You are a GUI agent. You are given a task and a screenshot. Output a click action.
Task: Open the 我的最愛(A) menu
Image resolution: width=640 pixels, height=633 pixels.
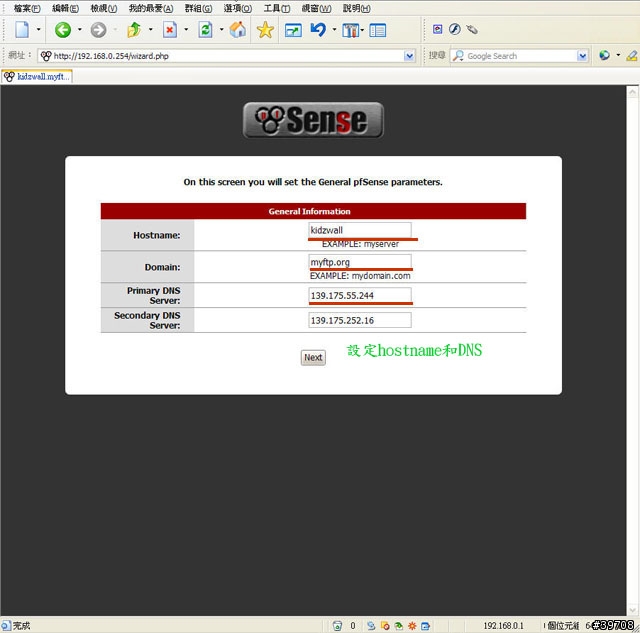(x=151, y=8)
